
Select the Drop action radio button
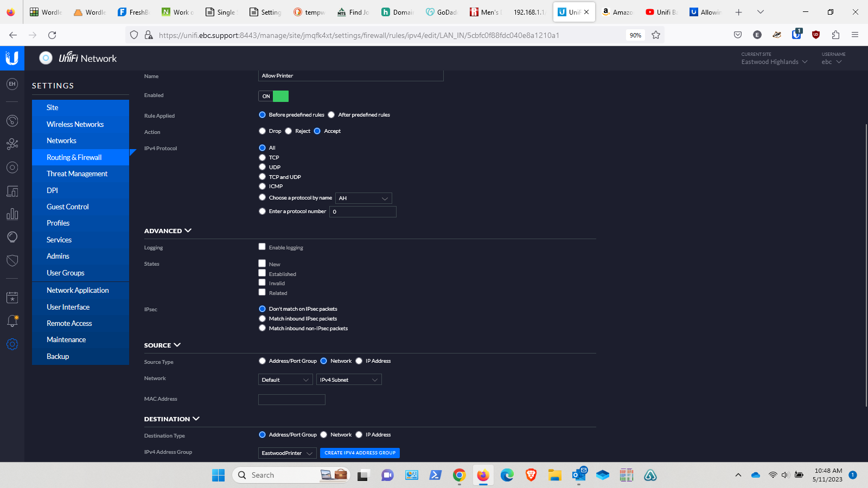263,131
